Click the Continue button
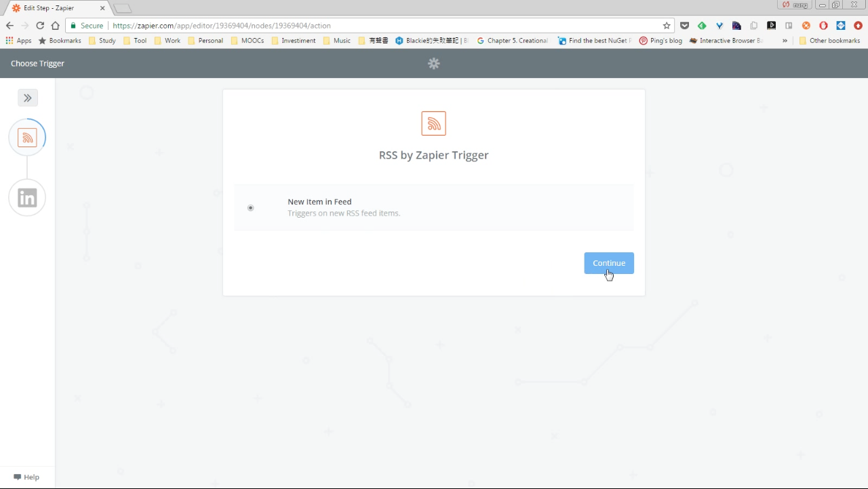This screenshot has width=868, height=489. tap(609, 263)
